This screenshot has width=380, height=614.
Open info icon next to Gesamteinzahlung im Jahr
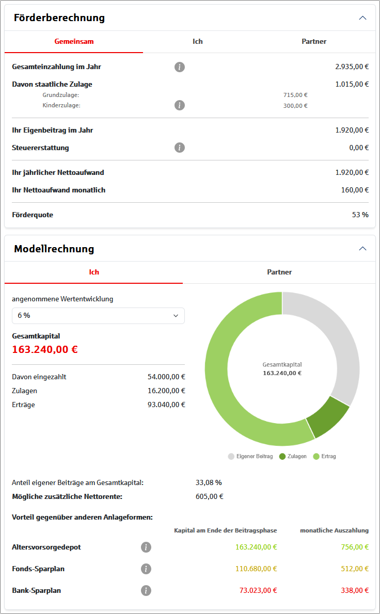pyautogui.click(x=179, y=67)
